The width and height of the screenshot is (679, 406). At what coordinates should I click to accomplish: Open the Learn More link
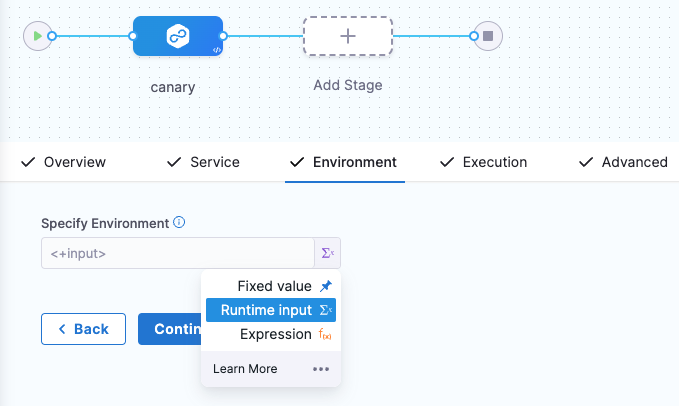pyautogui.click(x=245, y=369)
